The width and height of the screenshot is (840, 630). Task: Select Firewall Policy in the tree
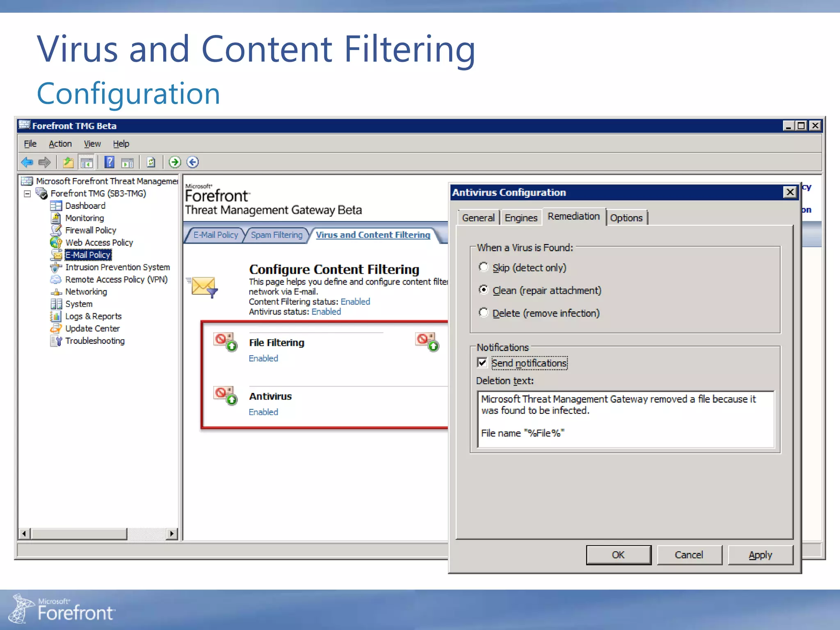click(91, 230)
